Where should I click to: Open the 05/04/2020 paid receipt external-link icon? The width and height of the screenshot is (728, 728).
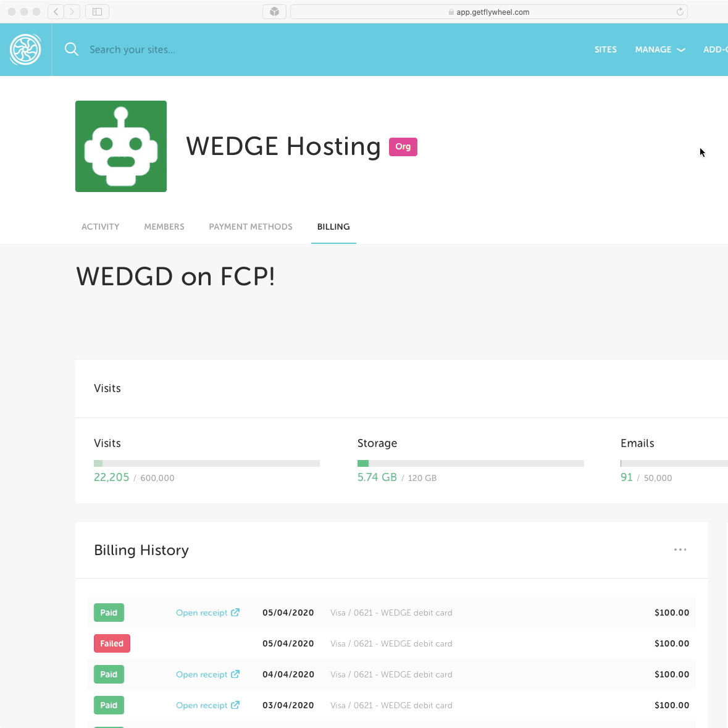click(235, 613)
